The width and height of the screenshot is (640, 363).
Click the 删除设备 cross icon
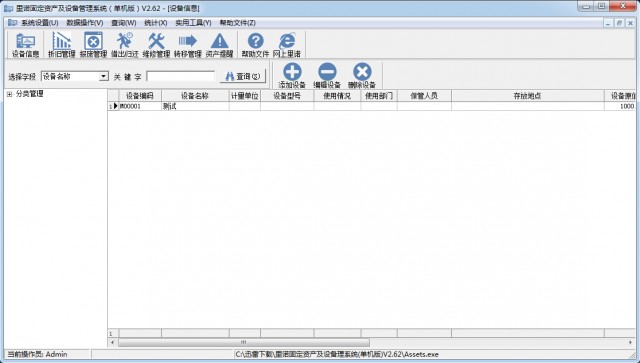362,76
